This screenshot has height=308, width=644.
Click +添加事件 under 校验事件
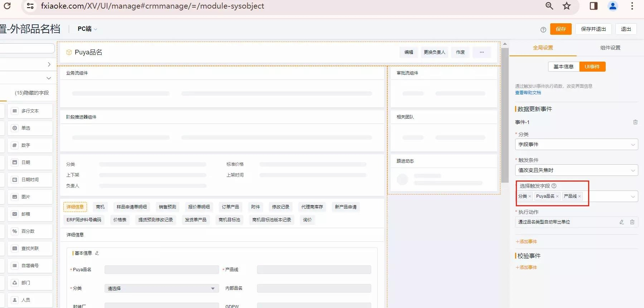[x=526, y=268]
